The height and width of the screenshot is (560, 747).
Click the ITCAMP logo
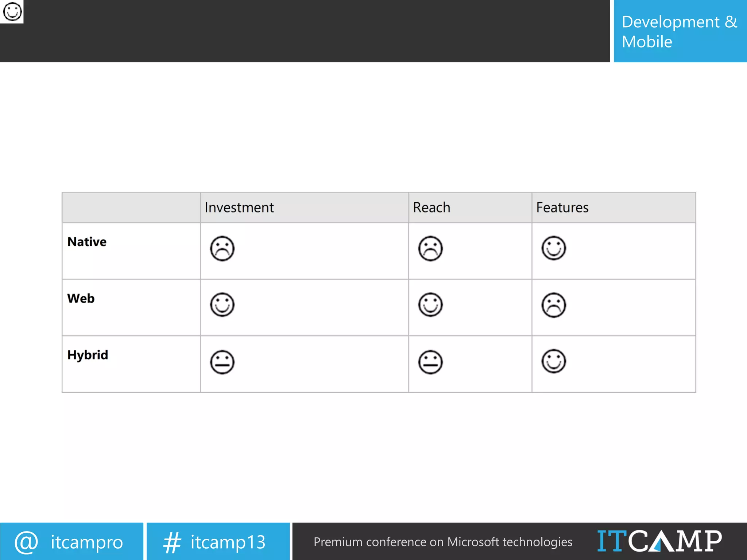(659, 541)
